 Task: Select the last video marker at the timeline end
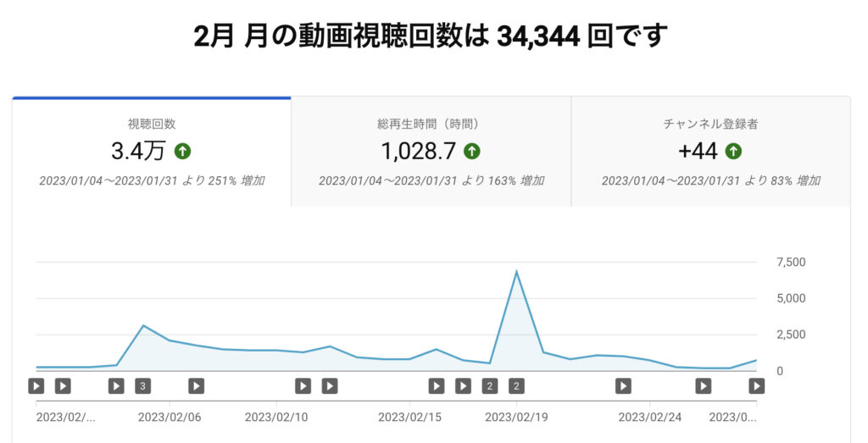tap(756, 386)
